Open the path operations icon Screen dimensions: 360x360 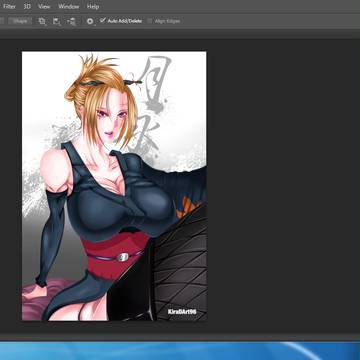(42, 21)
